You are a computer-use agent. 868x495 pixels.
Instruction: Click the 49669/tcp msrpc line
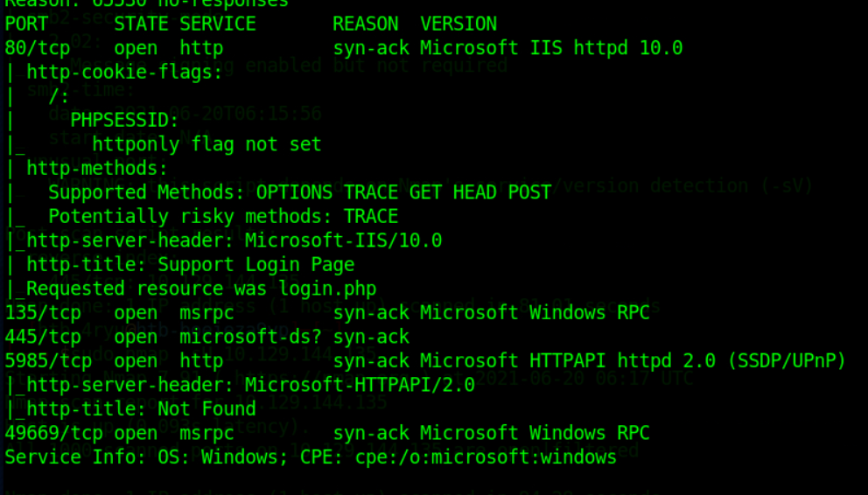click(x=327, y=433)
